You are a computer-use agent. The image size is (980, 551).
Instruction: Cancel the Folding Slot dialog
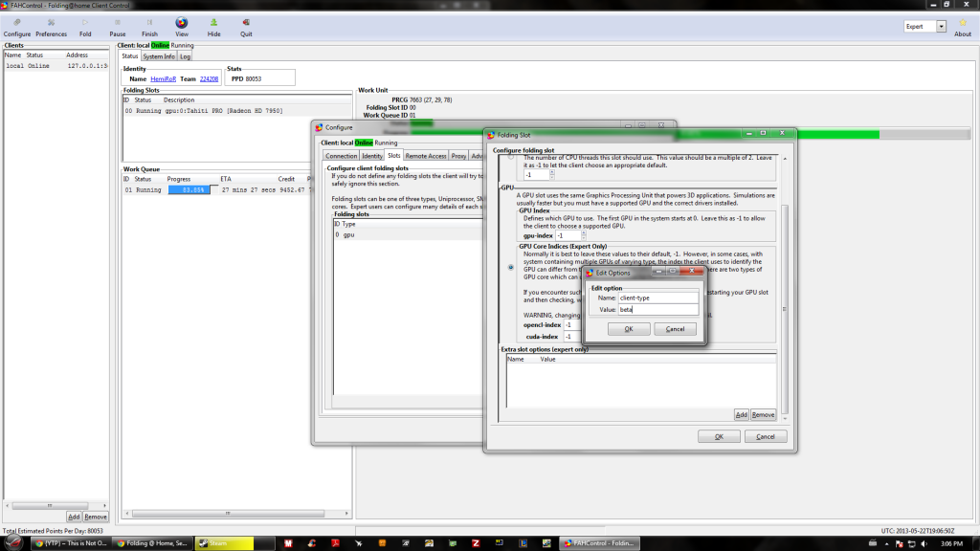[766, 436]
